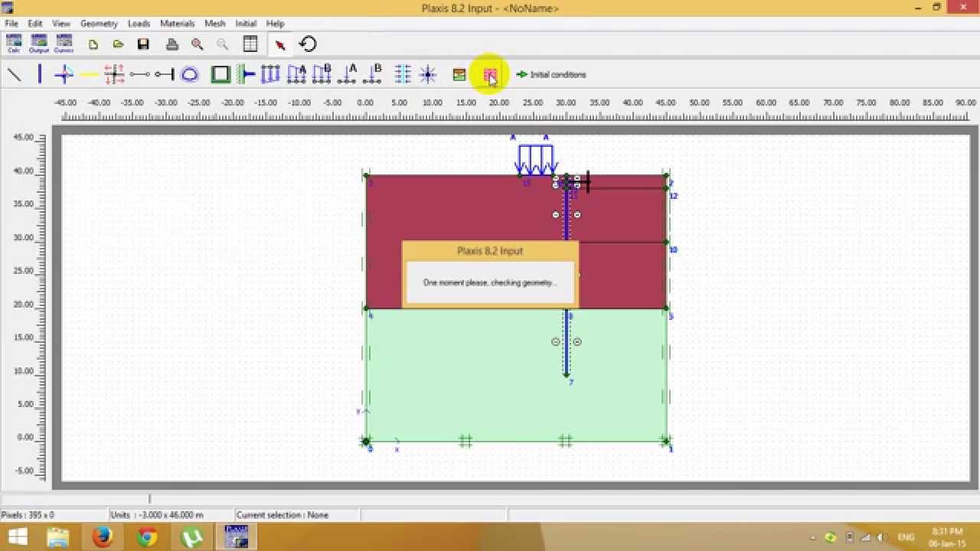Open the Loads menu
This screenshot has height=551, width=980.
(x=139, y=24)
